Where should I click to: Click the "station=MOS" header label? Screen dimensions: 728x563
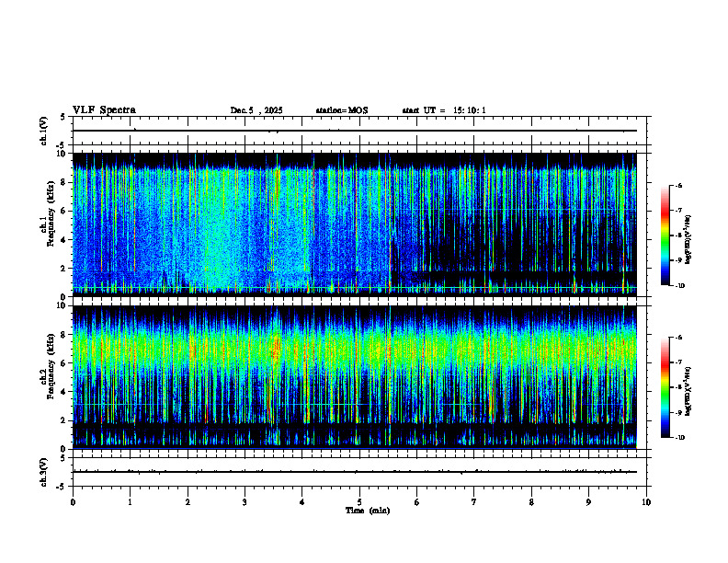pyautogui.click(x=342, y=110)
